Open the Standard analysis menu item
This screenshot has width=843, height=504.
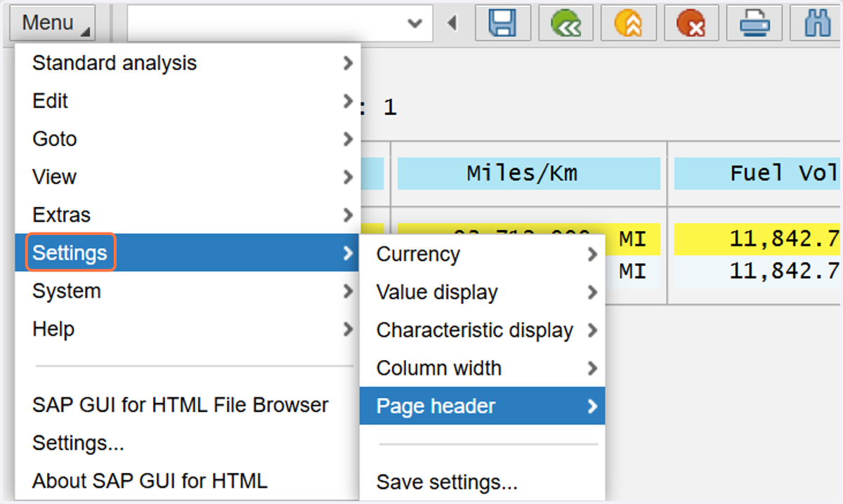188,63
